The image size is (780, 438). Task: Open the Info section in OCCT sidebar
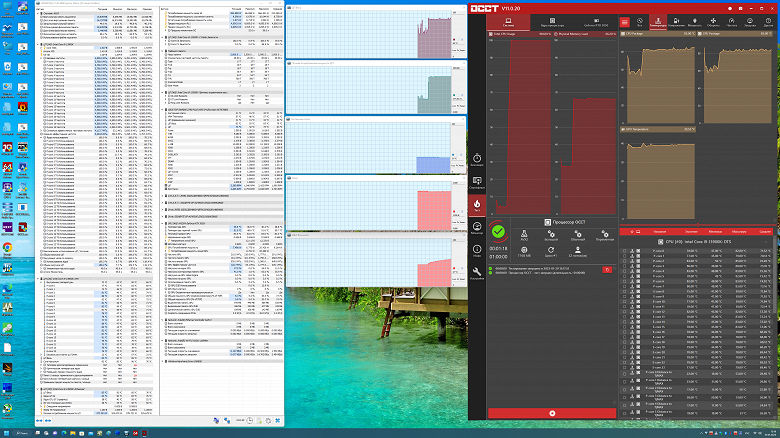coord(477,251)
